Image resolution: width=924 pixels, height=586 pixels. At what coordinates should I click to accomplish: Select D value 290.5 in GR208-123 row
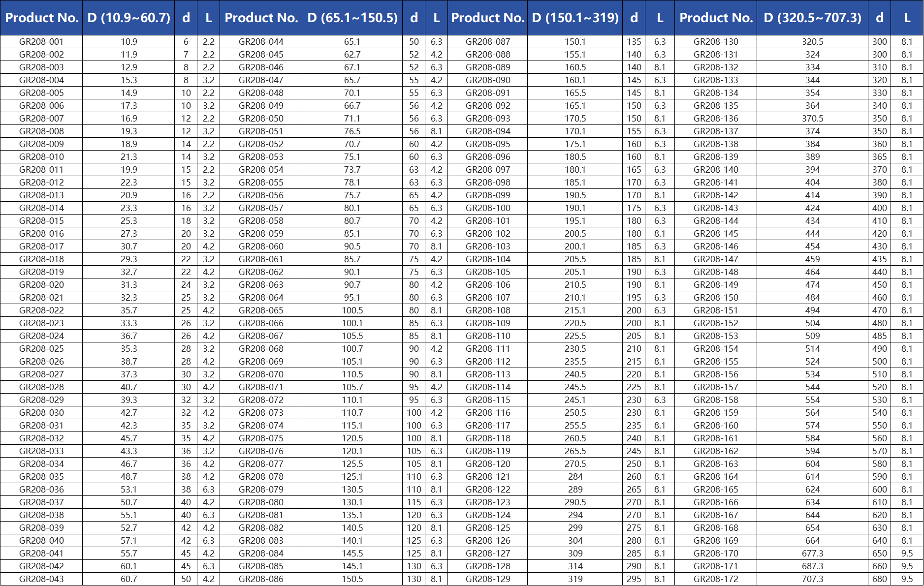[575, 502]
